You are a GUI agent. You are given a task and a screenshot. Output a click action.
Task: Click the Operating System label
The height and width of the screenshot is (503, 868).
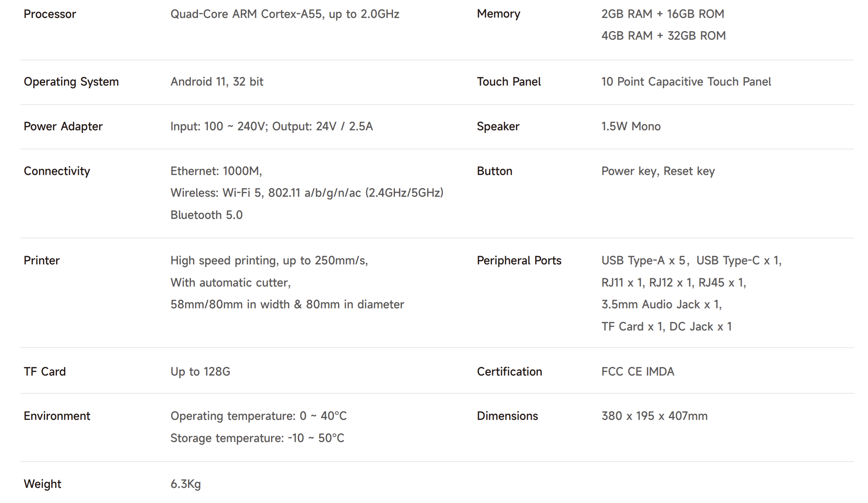(x=71, y=82)
